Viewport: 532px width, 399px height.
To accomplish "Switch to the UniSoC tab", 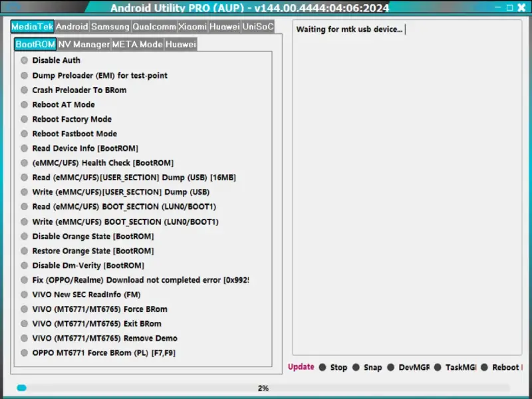I will coord(258,27).
